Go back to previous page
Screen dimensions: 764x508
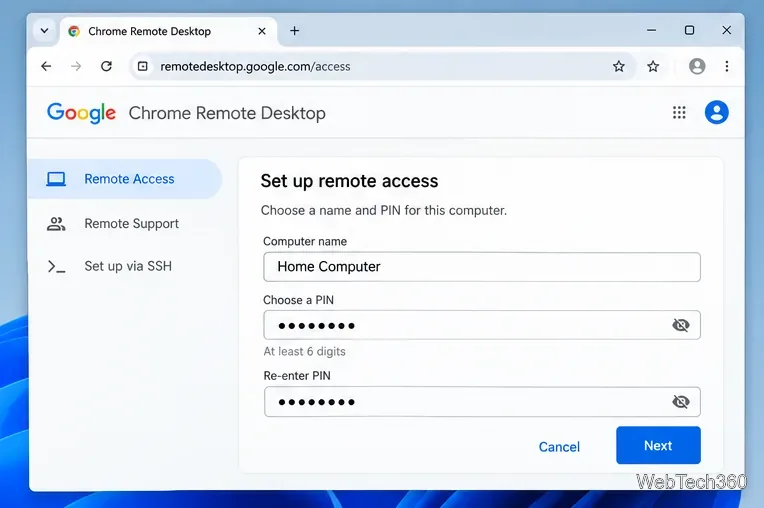46,66
